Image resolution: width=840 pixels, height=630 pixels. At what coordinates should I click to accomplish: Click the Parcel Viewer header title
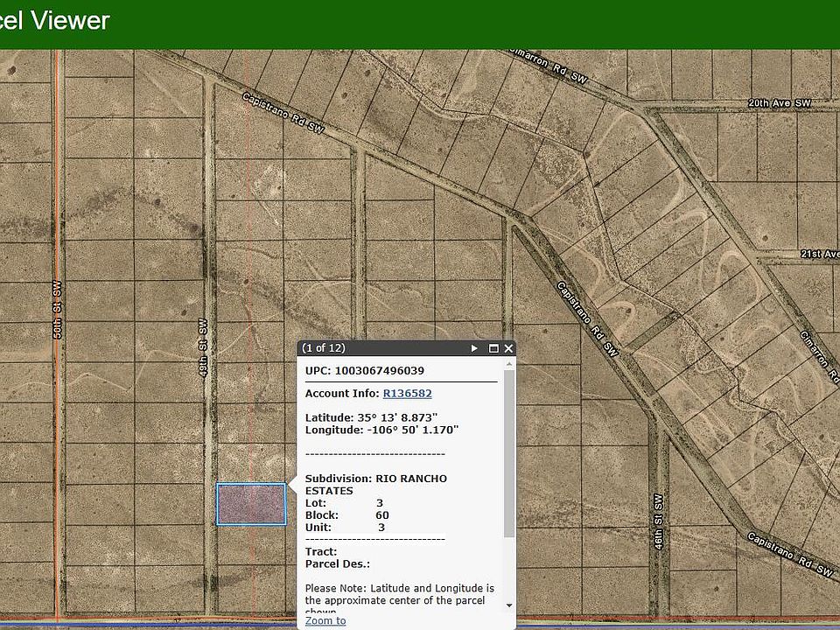click(x=54, y=21)
